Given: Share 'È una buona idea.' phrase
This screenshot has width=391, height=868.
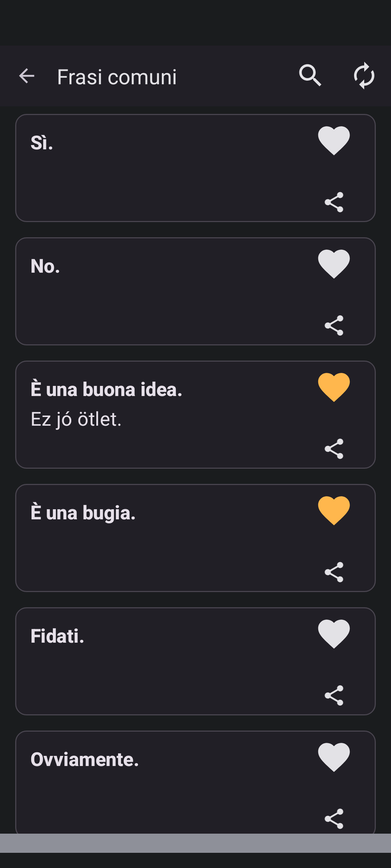Looking at the screenshot, I should tap(334, 449).
